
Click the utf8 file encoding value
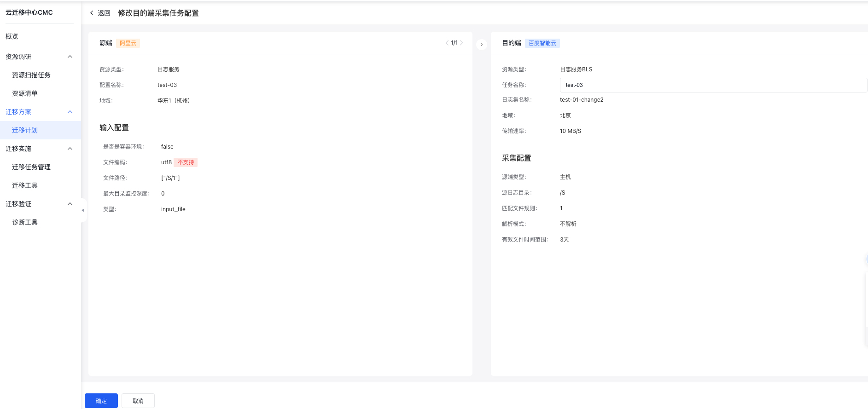click(x=166, y=162)
